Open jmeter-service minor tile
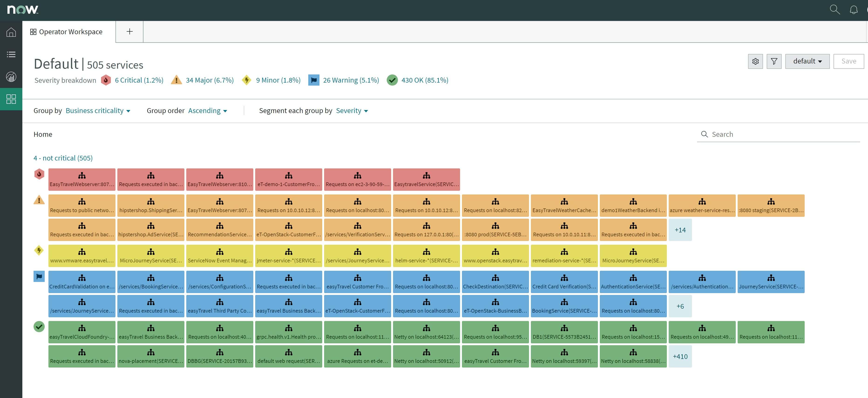 tap(288, 256)
